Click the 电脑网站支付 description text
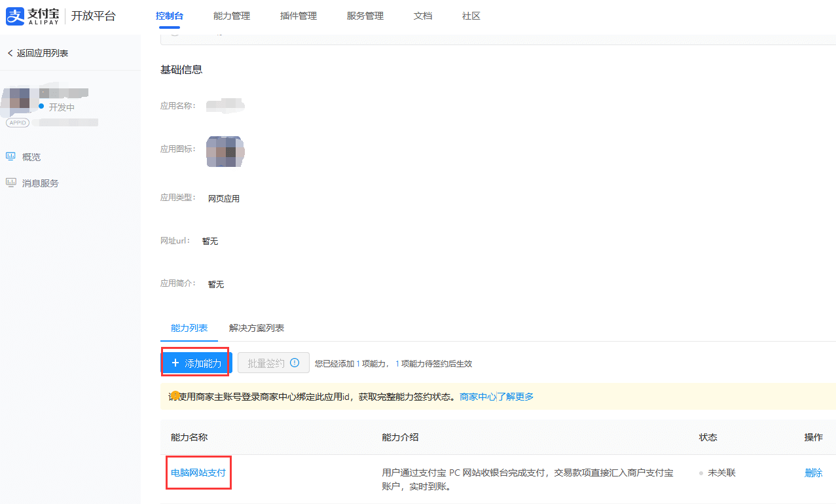836x504 pixels. 528,480
